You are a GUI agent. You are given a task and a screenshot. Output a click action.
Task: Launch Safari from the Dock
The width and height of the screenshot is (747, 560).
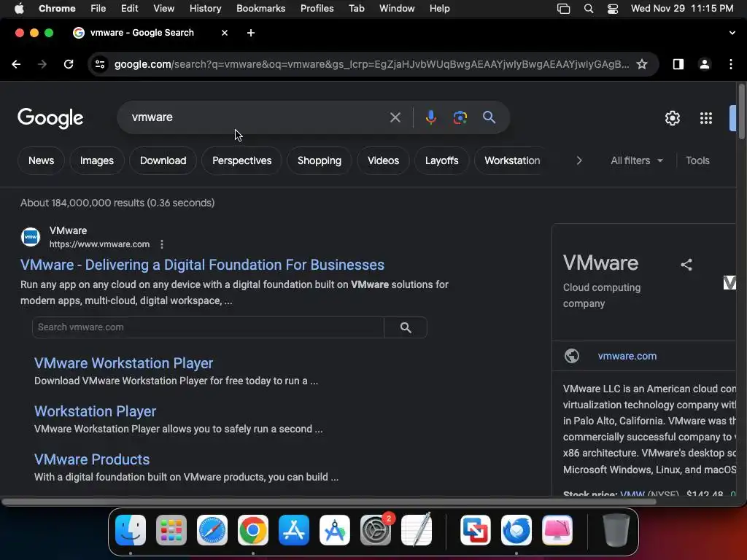[212, 530]
